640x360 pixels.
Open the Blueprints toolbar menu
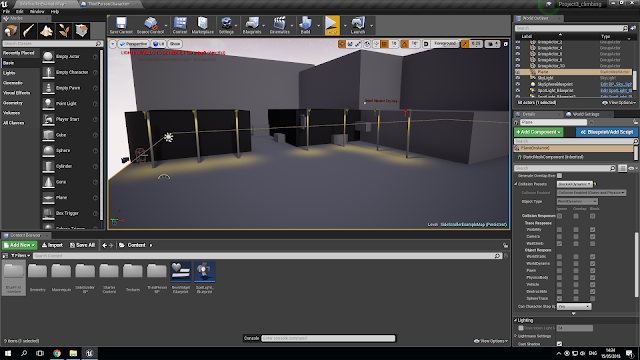coord(252,25)
